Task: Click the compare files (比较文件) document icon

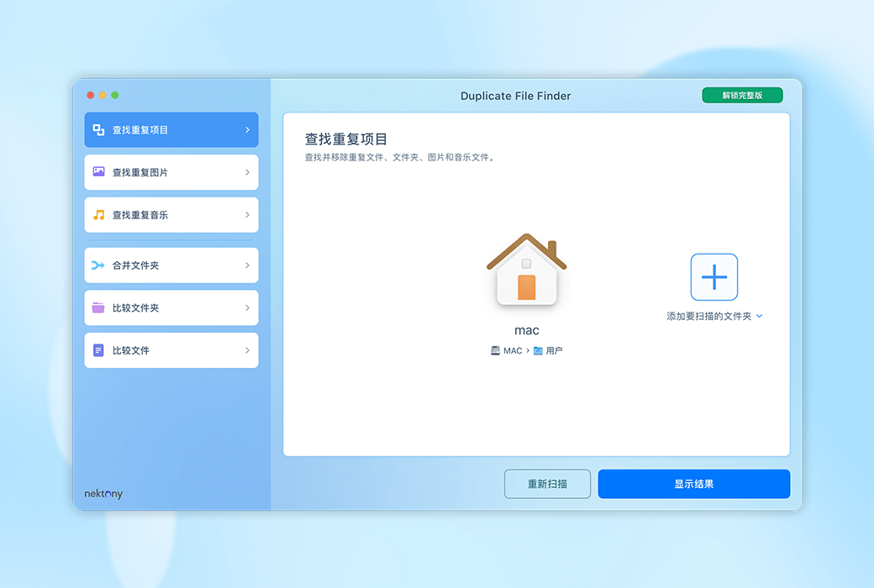Action: (x=98, y=350)
